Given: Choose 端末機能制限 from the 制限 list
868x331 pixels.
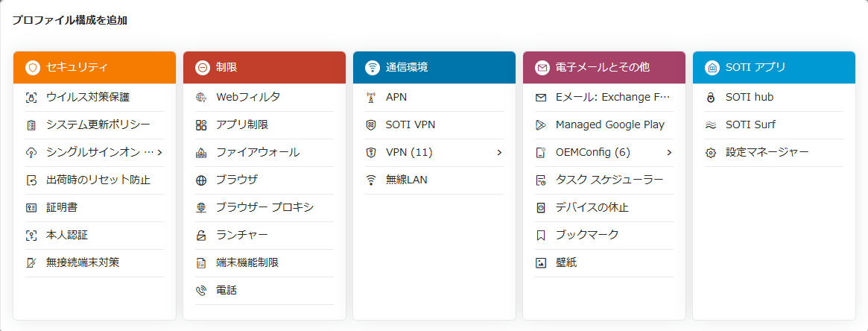Looking at the screenshot, I should [264, 263].
